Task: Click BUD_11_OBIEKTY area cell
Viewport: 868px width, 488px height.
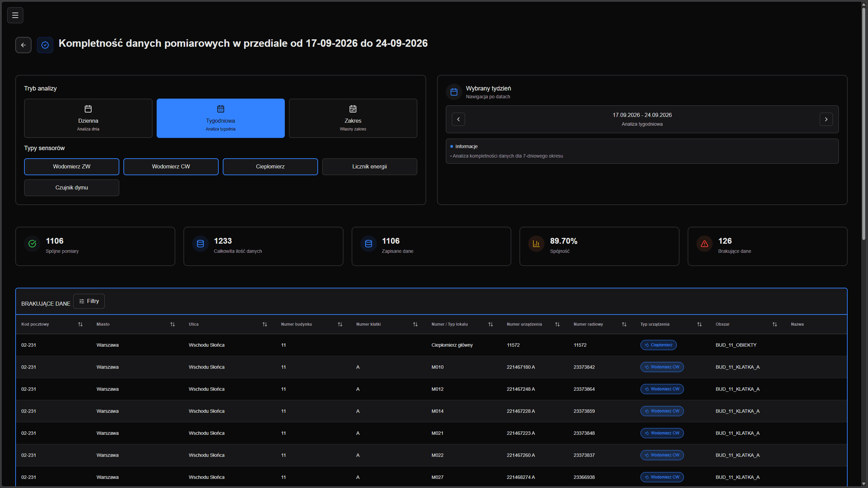Action: point(736,345)
